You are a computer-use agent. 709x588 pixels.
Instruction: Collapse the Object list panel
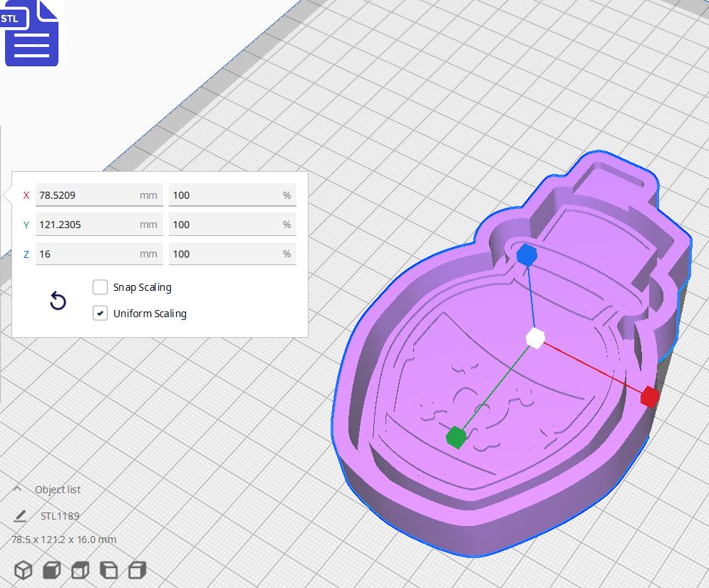18,489
